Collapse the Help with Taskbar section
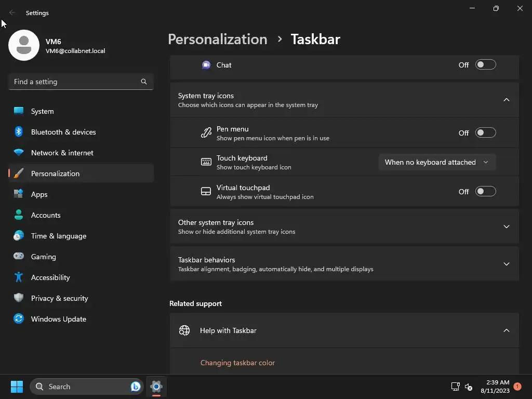 tap(507, 330)
